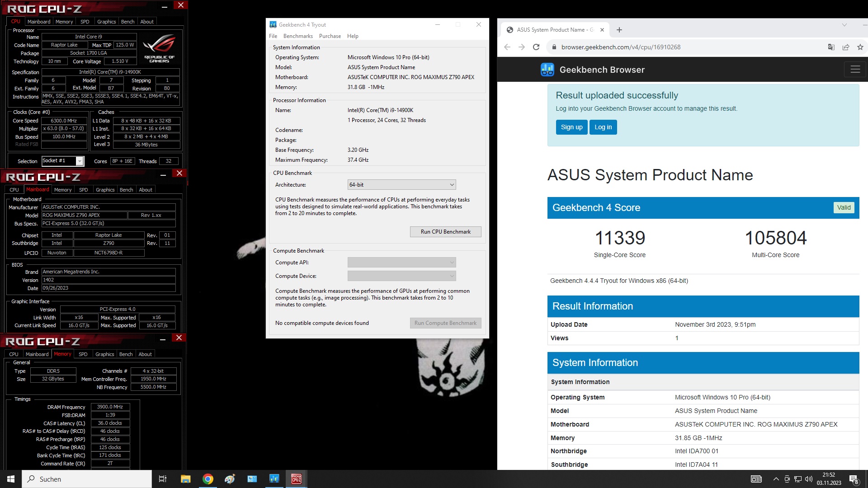The height and width of the screenshot is (488, 868).
Task: Select Memory tab in the Mainboard CPU-Z window
Action: [x=63, y=190]
